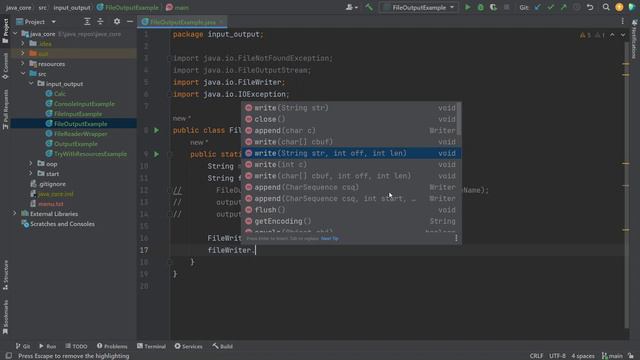This screenshot has width=640, height=360.
Task: Click the completion popup scrollbar
Action: pos(459,119)
